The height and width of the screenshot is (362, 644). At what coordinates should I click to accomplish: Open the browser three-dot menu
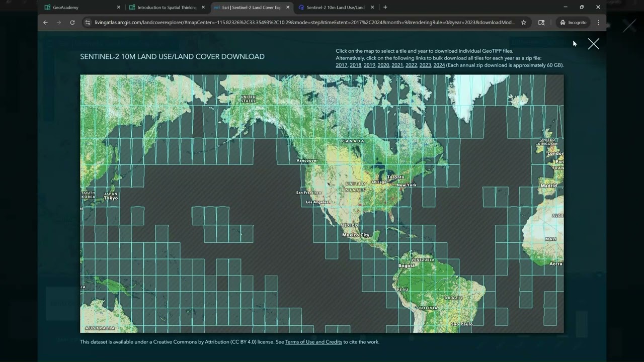coord(598,23)
